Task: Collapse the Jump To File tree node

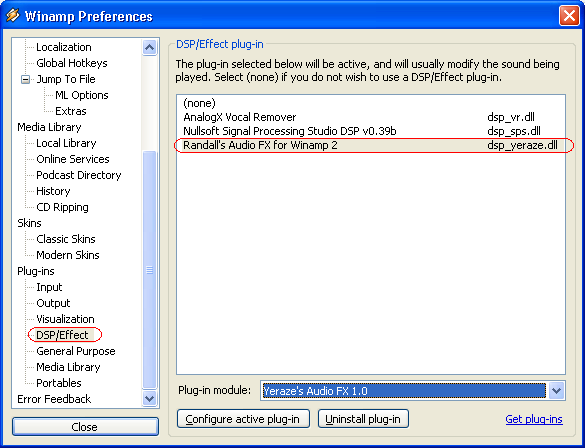Action: 25,79
